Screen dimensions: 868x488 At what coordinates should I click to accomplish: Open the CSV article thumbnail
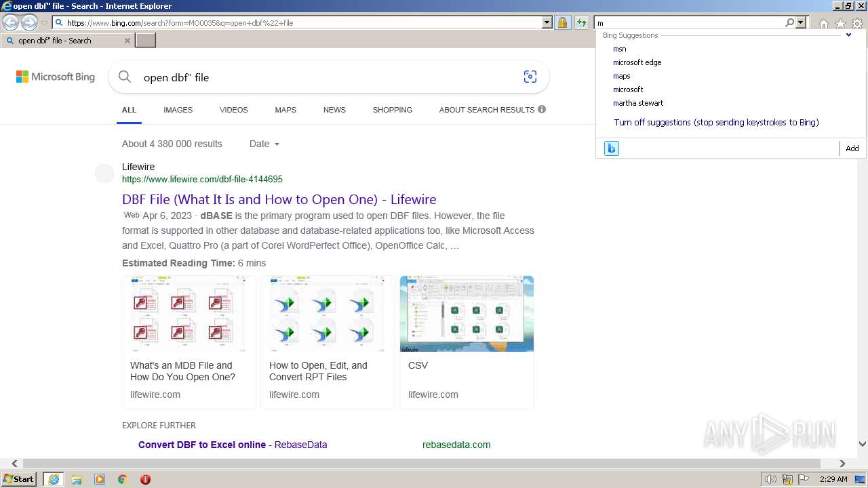pos(467,314)
